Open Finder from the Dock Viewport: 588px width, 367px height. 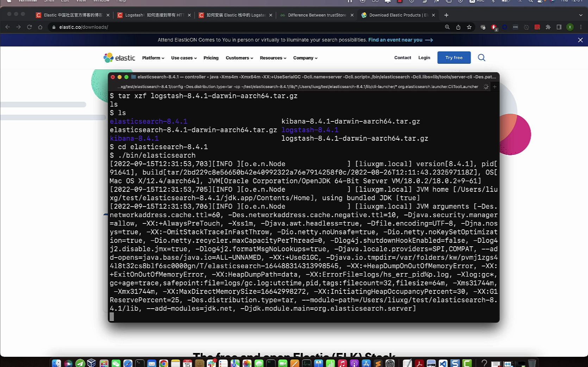[56, 363]
